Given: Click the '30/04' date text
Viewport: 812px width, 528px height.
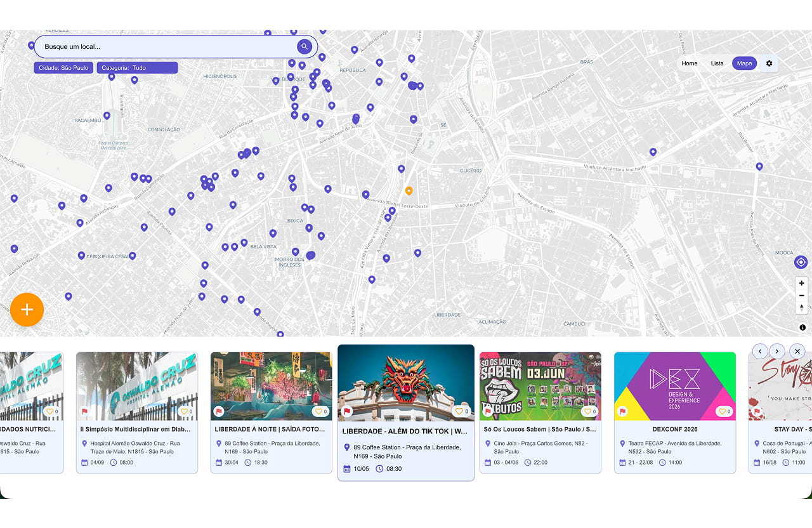Looking at the screenshot, I should click(232, 463).
